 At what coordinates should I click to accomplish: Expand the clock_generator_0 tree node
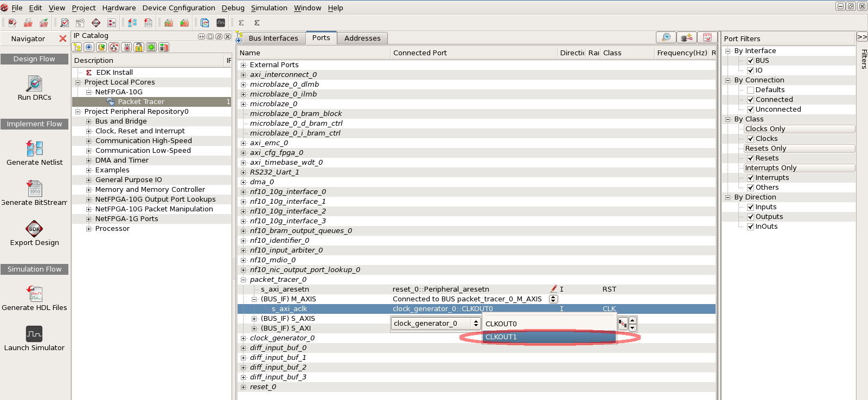[244, 338]
